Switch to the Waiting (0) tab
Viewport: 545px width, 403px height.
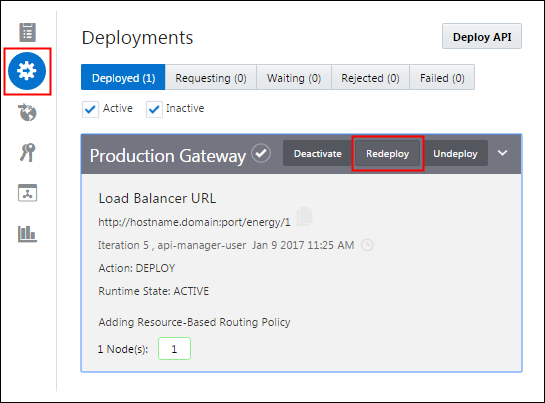(x=294, y=77)
